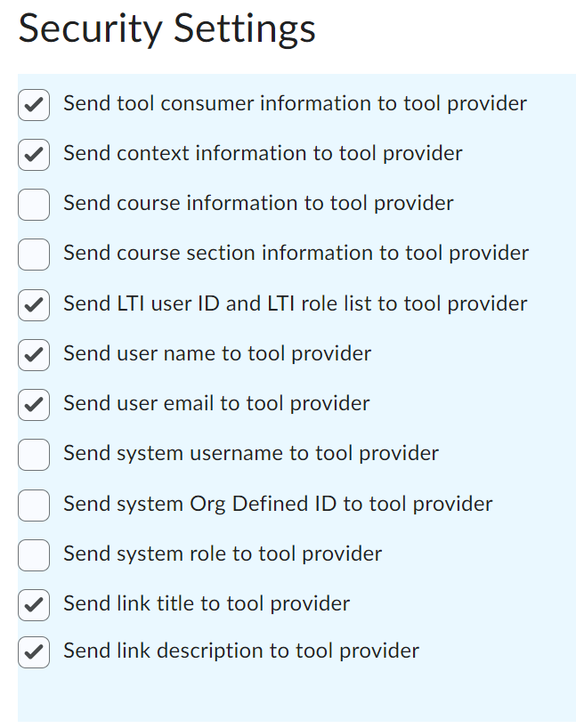This screenshot has height=728, width=576.
Task: Uncheck Send link title to tool provider
Action: pos(34,605)
